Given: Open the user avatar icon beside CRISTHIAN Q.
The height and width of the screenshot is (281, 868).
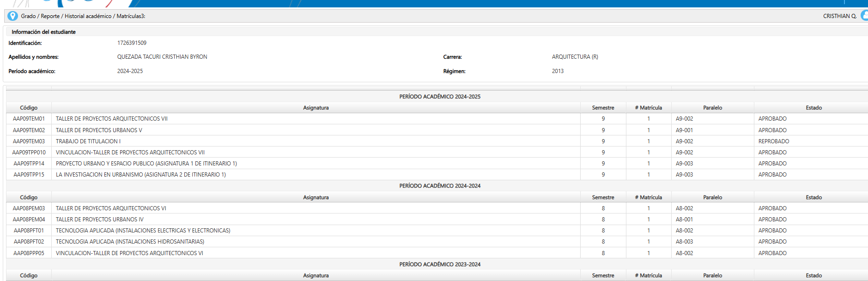Looking at the screenshot, I should pos(864,16).
